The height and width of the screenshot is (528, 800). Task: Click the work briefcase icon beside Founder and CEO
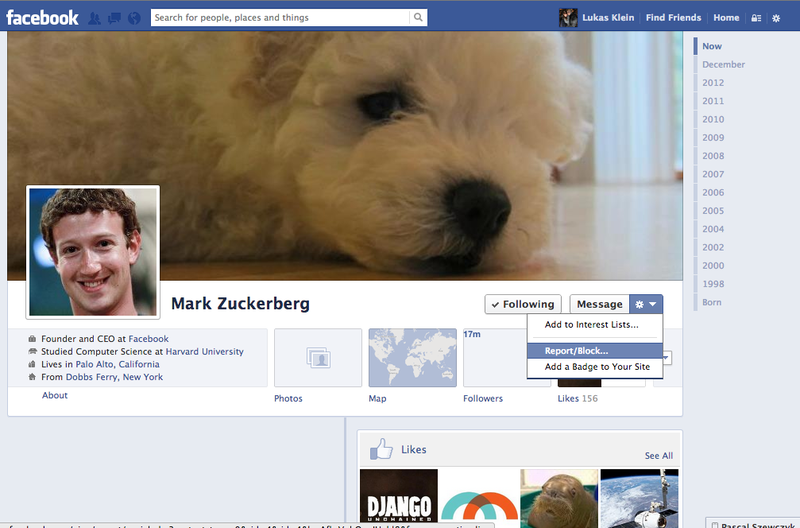coord(32,339)
